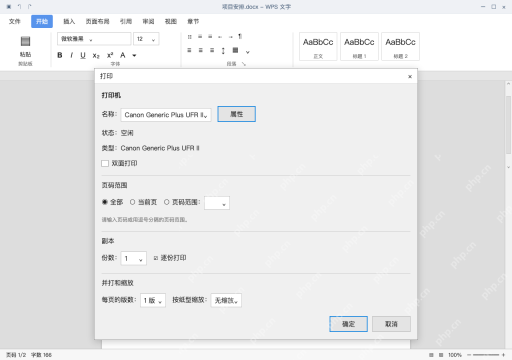Decrease paragraph indent with the left-arrow icon
Screen dimensions: 512x360
click(x=220, y=37)
